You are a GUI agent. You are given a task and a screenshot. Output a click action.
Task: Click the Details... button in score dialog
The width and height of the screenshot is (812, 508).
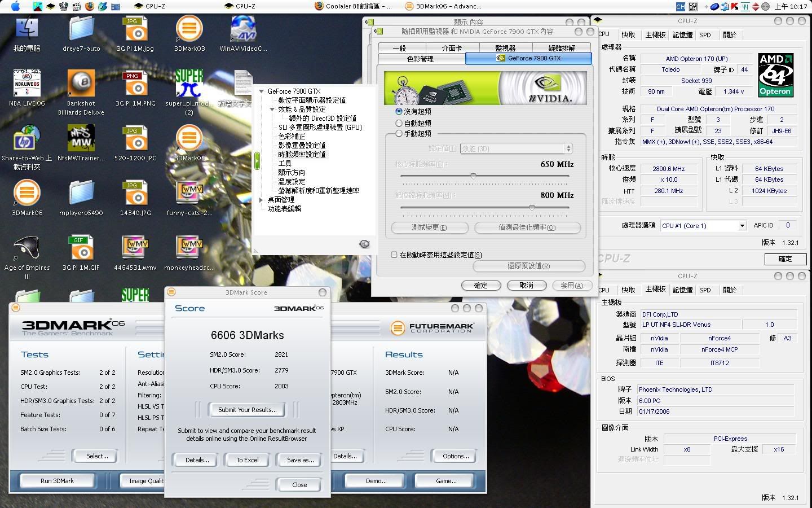(197, 460)
